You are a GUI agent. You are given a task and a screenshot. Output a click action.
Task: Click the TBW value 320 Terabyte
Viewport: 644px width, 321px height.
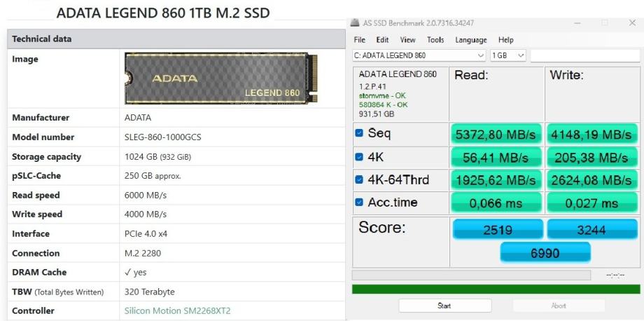click(x=150, y=292)
